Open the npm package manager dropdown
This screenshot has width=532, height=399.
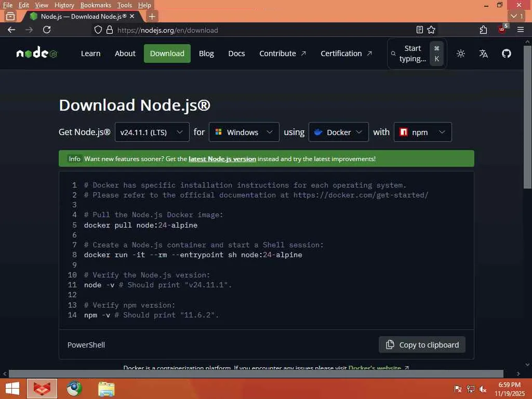423,132
